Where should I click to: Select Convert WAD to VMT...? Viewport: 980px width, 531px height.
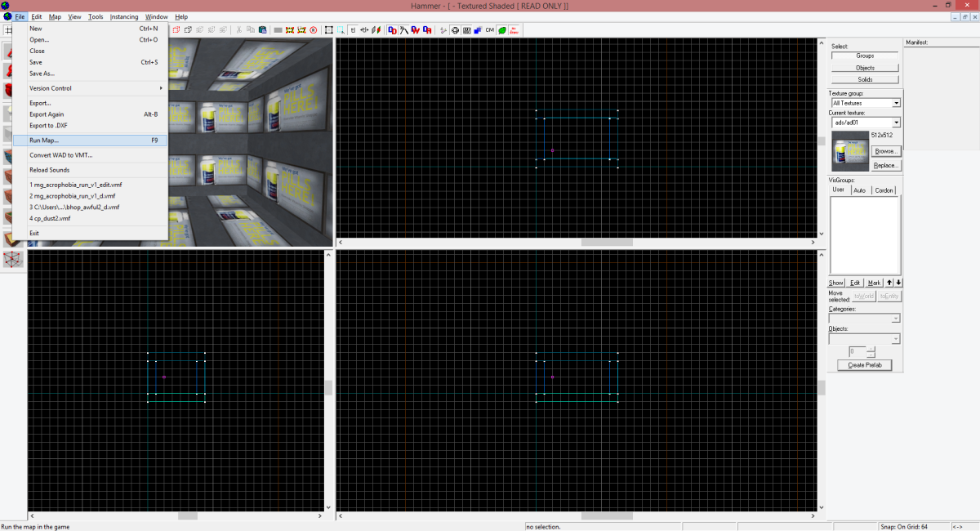pos(91,155)
